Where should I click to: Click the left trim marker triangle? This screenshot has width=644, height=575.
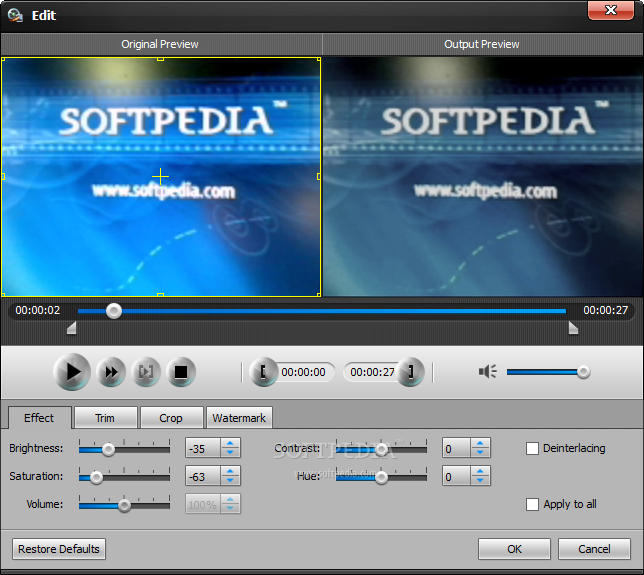pos(71,328)
